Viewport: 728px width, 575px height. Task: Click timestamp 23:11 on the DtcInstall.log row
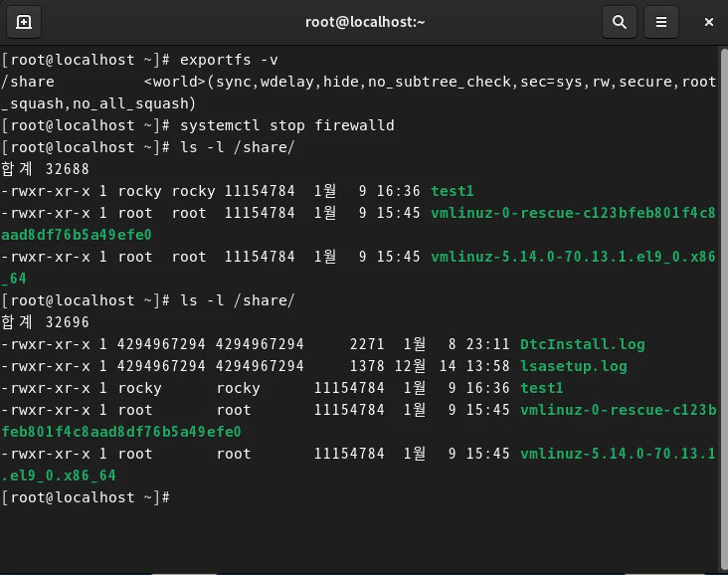click(487, 344)
